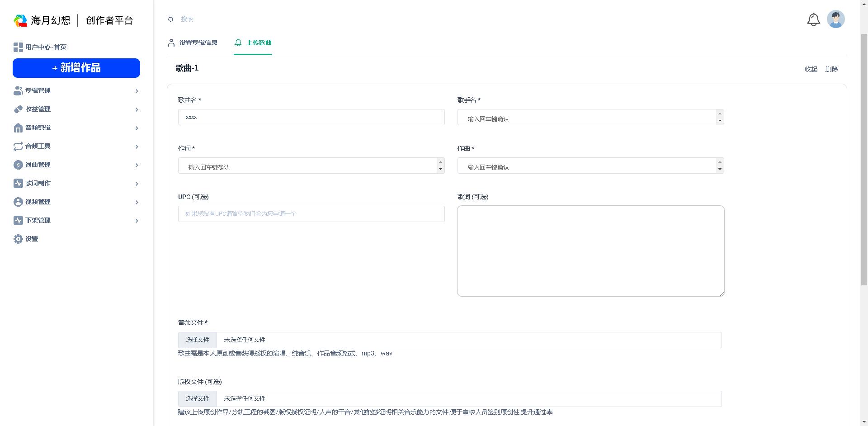868x426 pixels.
Task: Click the 音频文件 format hint text
Action: tap(285, 354)
